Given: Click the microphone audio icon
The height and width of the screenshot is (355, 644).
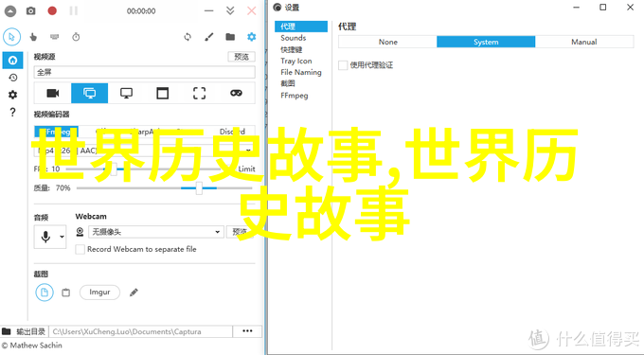Looking at the screenshot, I should pos(45,237).
